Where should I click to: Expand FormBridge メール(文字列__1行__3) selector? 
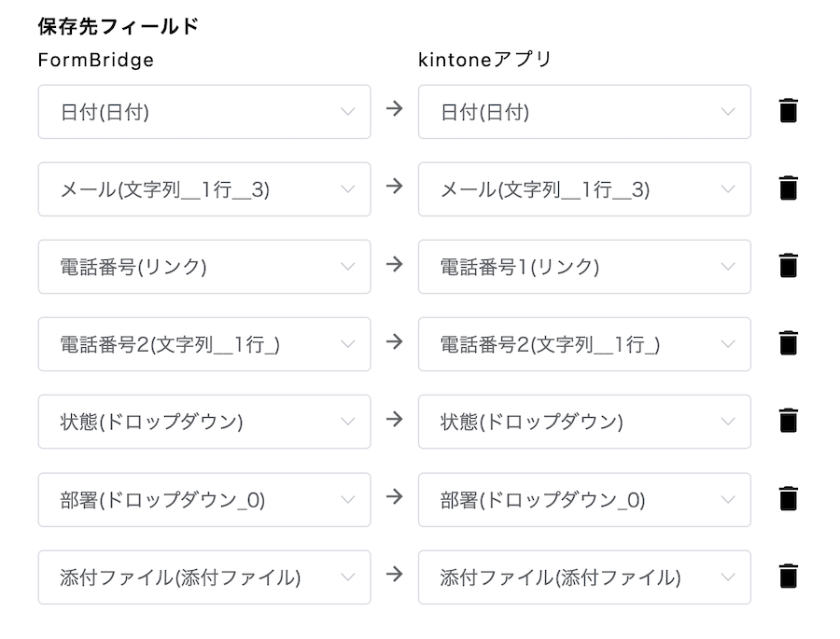[204, 189]
